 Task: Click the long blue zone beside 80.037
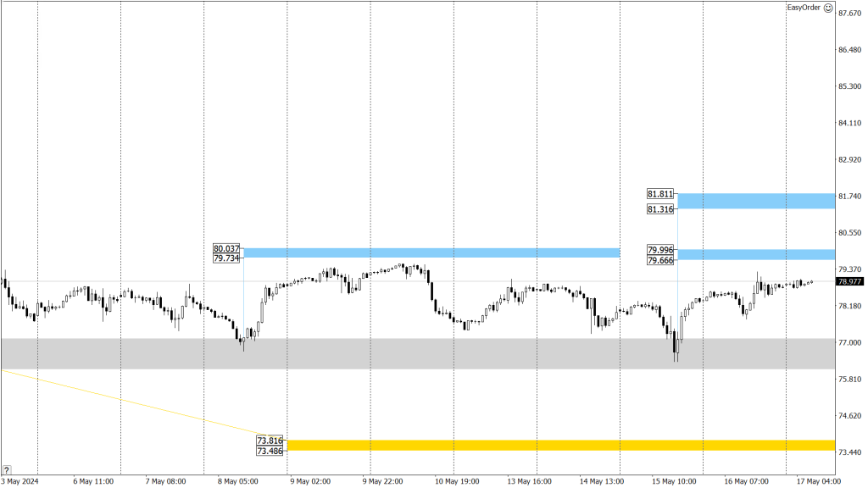(x=431, y=252)
